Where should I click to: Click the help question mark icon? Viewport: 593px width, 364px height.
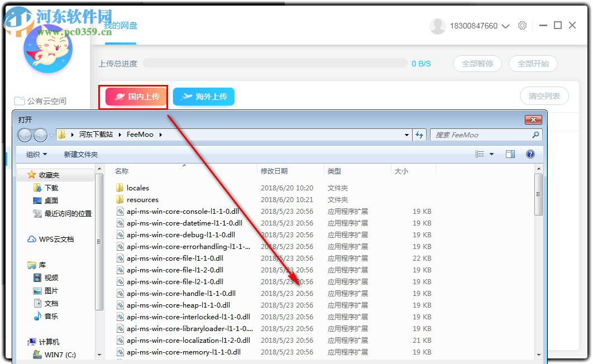pos(530,154)
